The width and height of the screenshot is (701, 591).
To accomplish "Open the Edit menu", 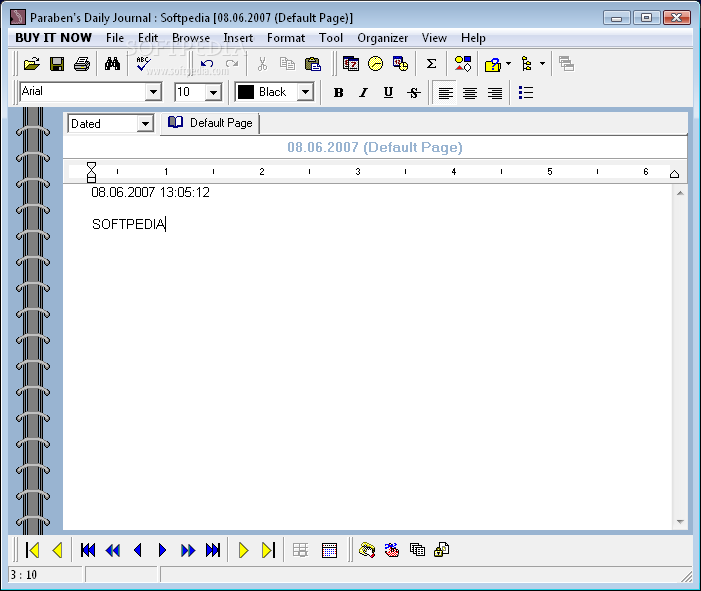I will (148, 38).
